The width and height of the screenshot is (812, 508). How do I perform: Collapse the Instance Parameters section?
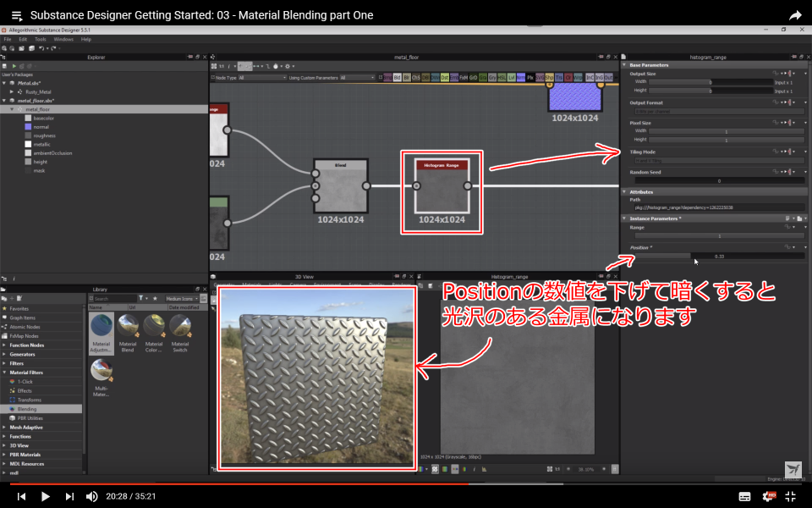point(624,218)
